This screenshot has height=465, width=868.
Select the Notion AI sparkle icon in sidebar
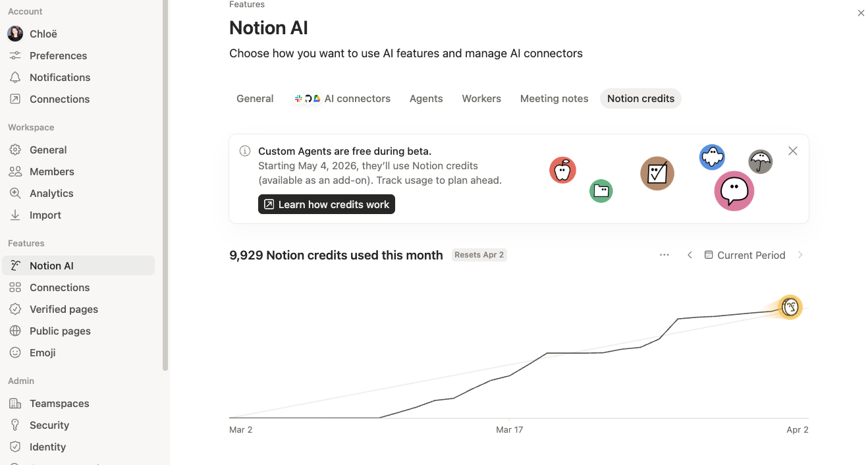15,265
